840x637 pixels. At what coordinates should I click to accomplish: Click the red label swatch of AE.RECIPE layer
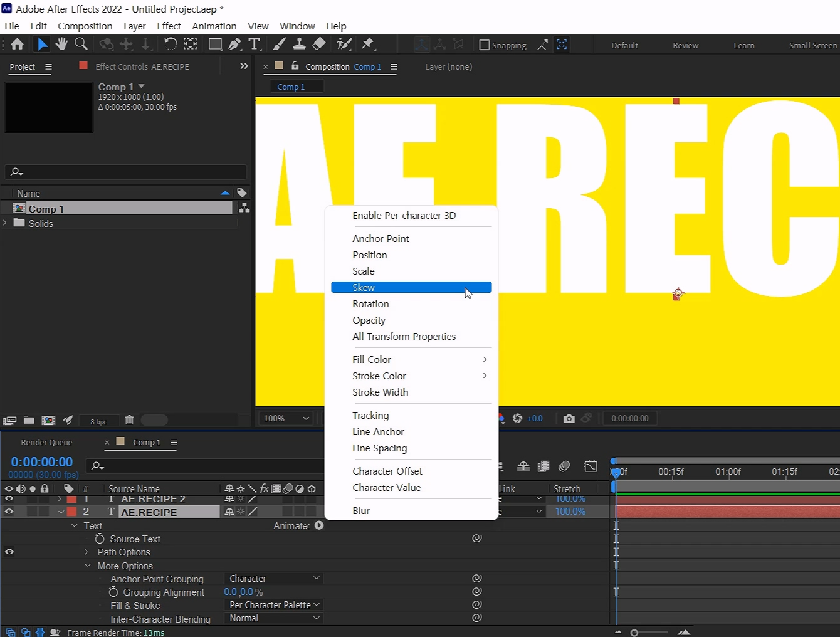(x=71, y=512)
